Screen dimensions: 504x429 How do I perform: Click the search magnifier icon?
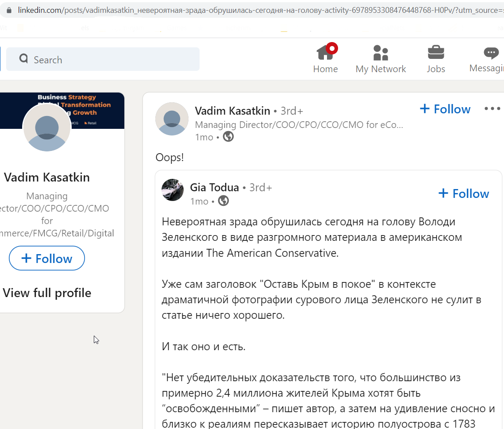tap(23, 58)
